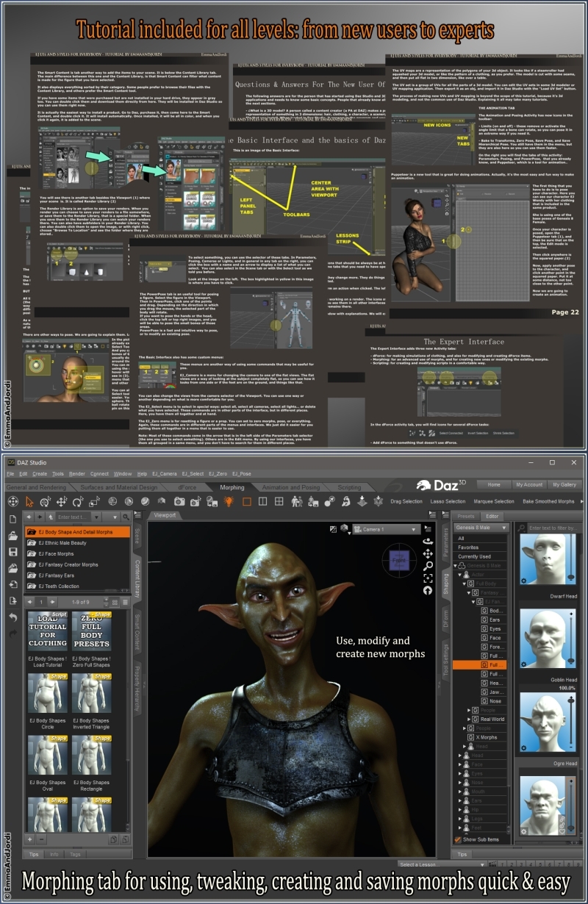Image resolution: width=588 pixels, height=904 pixels.
Task: Click the Shaping filter text field
Action: point(554,528)
